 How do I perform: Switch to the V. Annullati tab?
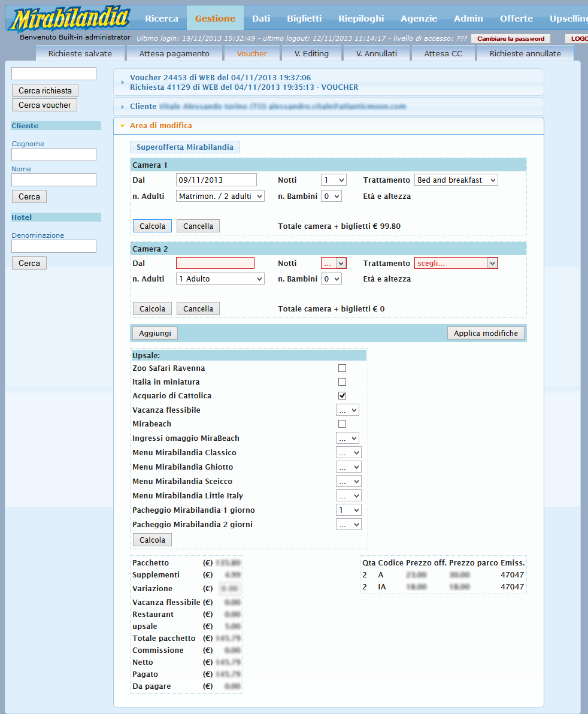[377, 53]
